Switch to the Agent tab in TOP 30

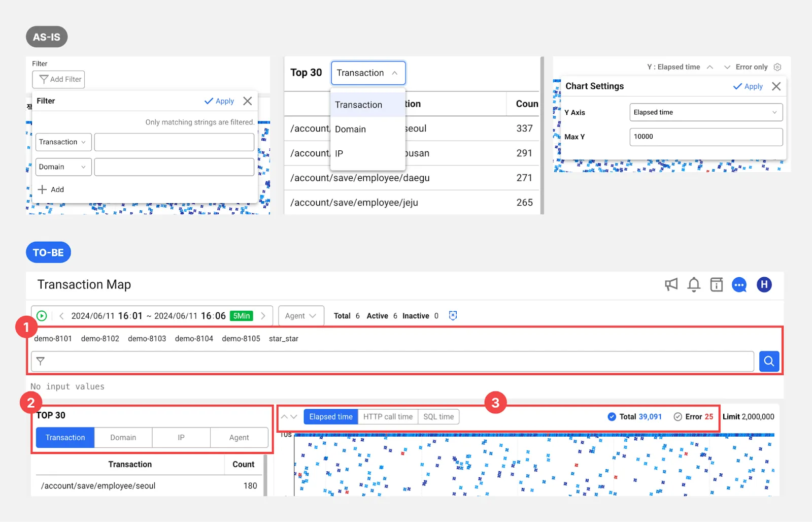(x=239, y=438)
